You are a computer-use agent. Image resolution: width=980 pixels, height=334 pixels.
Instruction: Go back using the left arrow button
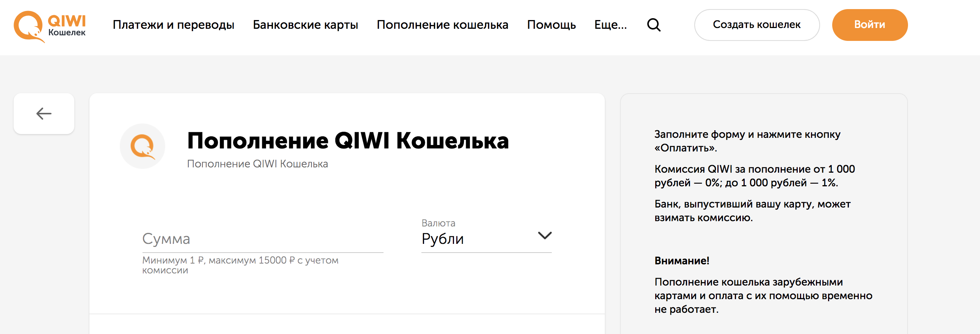[44, 114]
